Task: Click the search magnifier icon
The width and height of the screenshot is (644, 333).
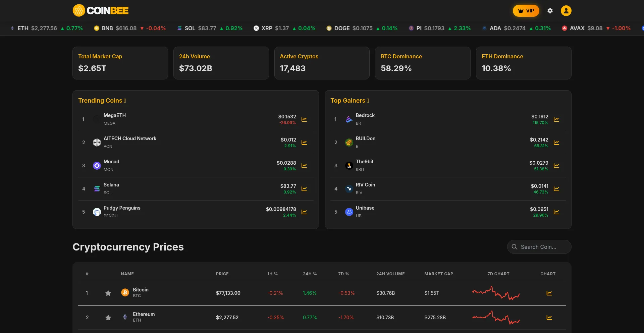Action: tap(515, 247)
